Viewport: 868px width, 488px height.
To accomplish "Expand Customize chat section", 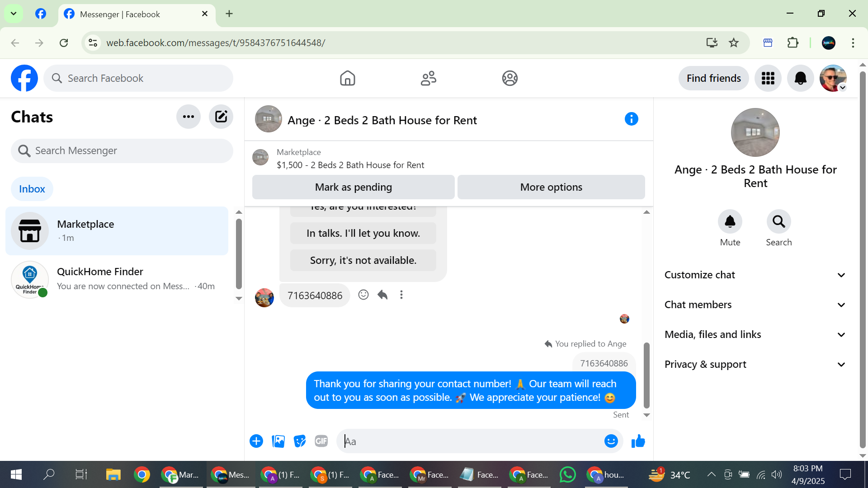I will click(x=755, y=275).
